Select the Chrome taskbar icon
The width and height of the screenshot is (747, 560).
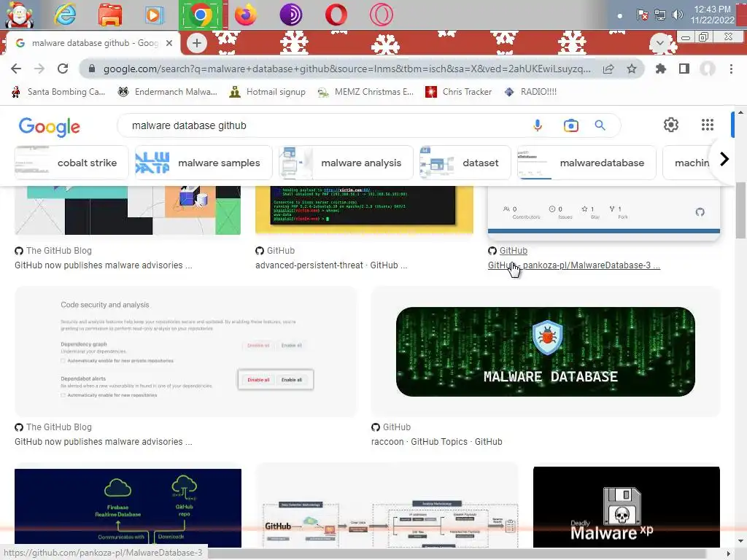[x=201, y=15]
